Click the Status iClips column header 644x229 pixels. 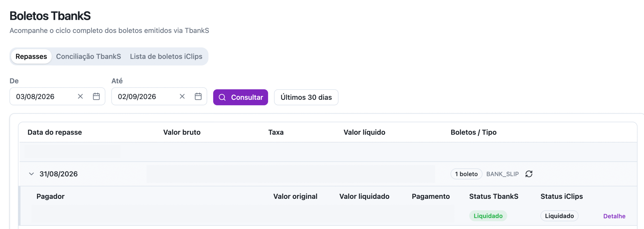coord(561,197)
